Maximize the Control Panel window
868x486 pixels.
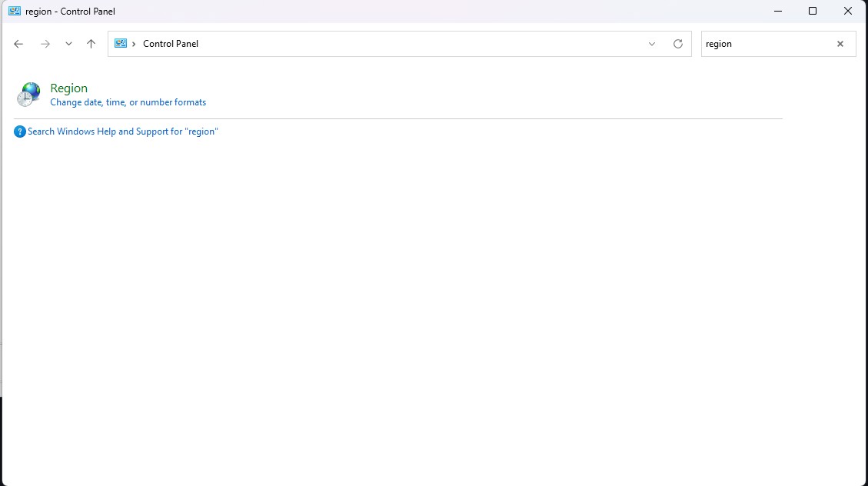coord(813,12)
